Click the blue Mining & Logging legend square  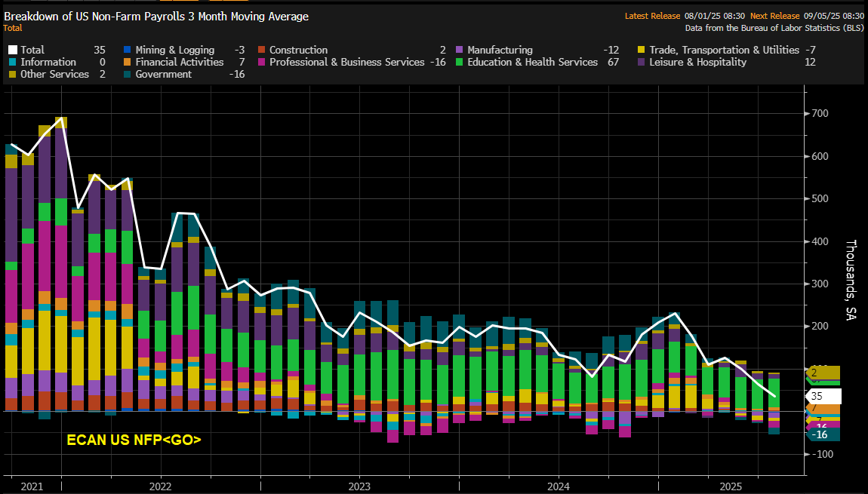click(x=128, y=50)
